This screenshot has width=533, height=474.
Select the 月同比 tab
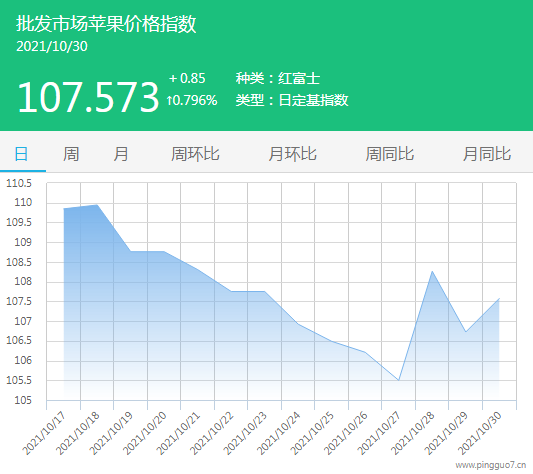(487, 154)
